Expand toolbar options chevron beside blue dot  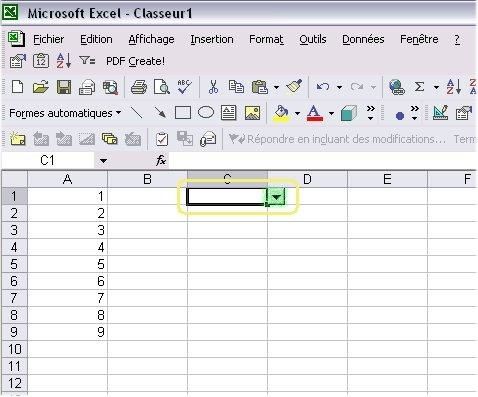[x=414, y=113]
